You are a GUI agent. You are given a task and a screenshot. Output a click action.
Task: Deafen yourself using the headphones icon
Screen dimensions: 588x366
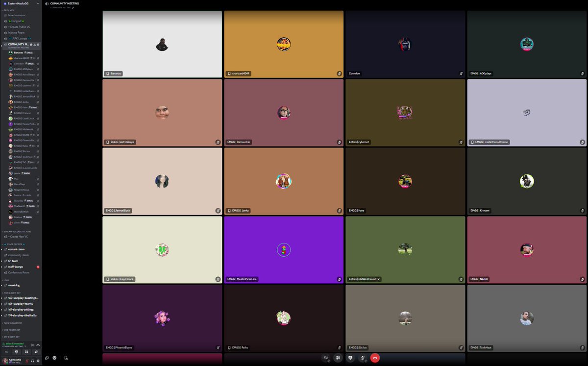[x=33, y=361]
